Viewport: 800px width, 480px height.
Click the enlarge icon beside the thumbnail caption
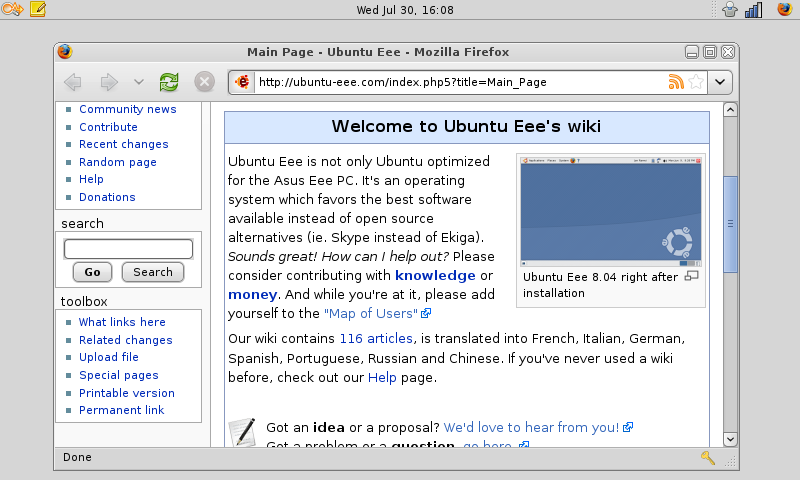tap(691, 276)
